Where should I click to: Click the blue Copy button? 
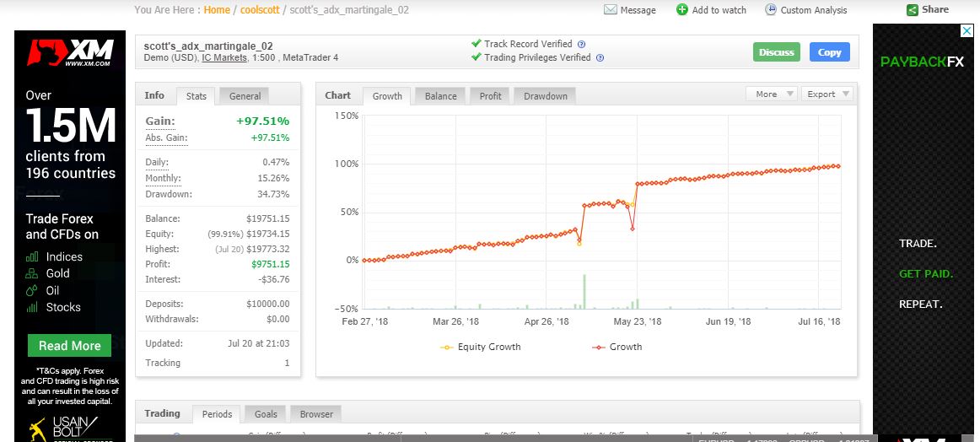click(829, 52)
